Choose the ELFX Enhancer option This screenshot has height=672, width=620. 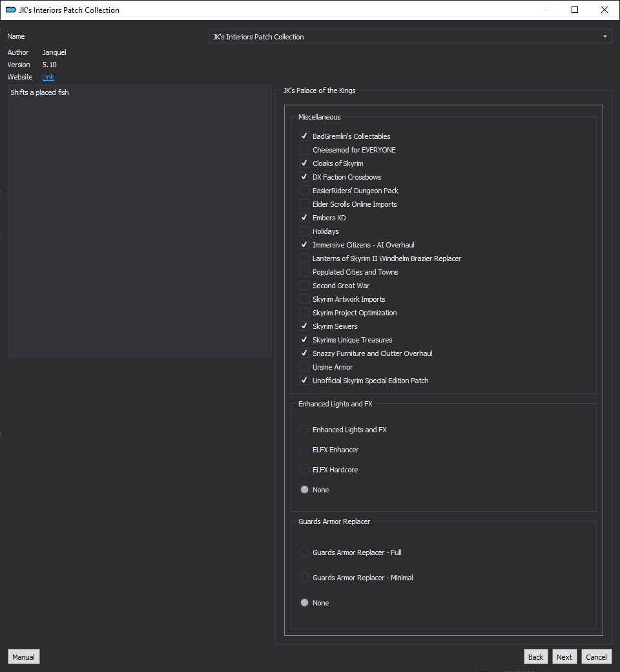(x=304, y=450)
